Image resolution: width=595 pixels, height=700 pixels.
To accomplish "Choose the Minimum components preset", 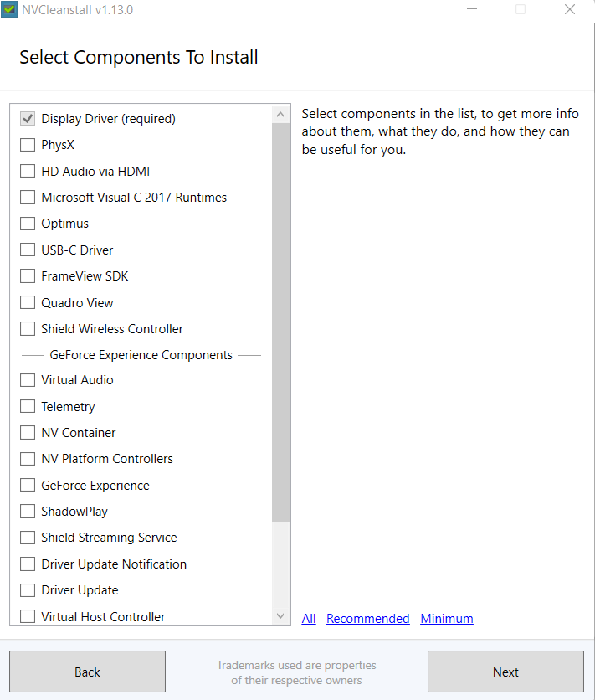I will (447, 619).
